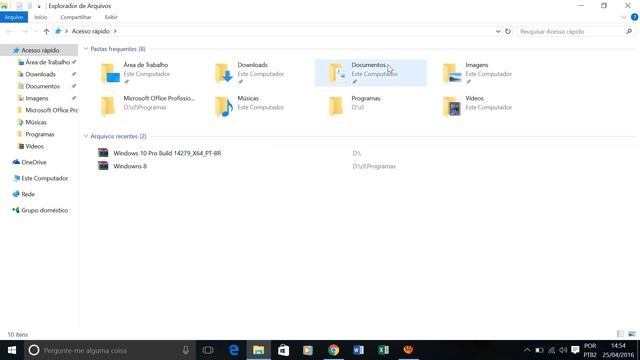
Task: Switch to details view layout icon
Action: [x=620, y=334]
